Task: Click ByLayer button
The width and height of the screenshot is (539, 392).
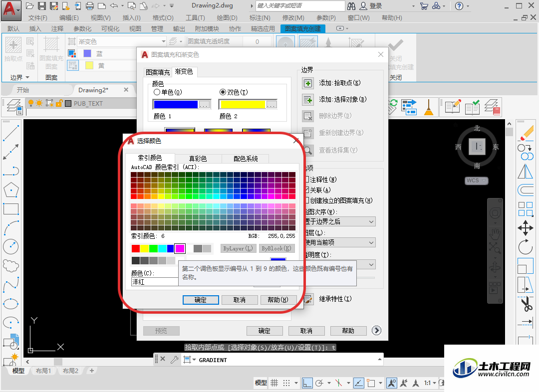Action: [x=238, y=248]
